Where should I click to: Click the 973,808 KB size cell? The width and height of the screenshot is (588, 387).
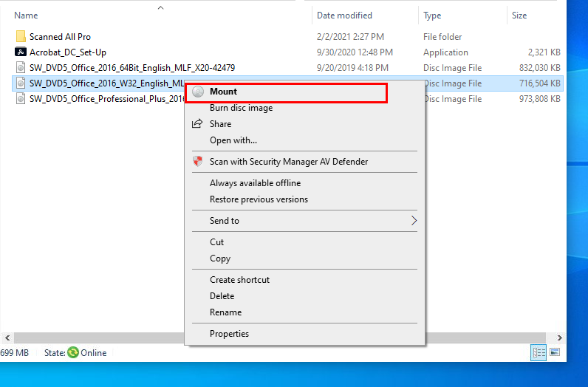tap(540, 99)
